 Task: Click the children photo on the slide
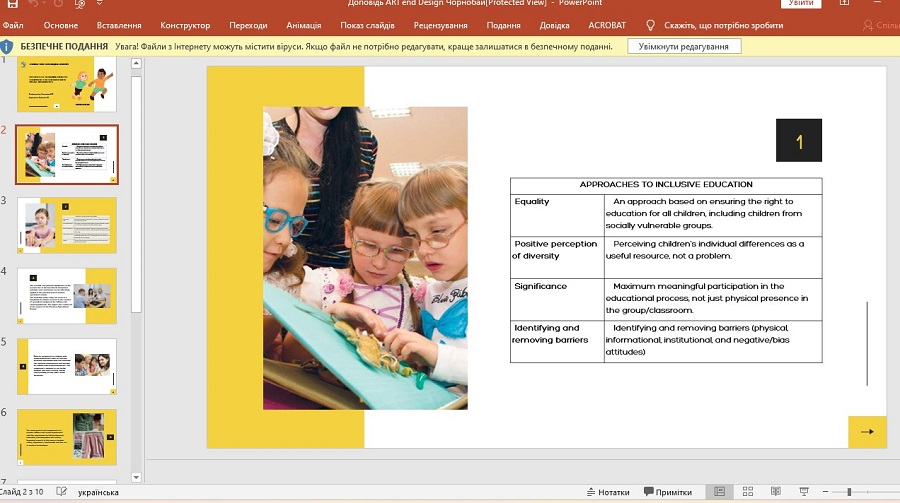(x=365, y=258)
